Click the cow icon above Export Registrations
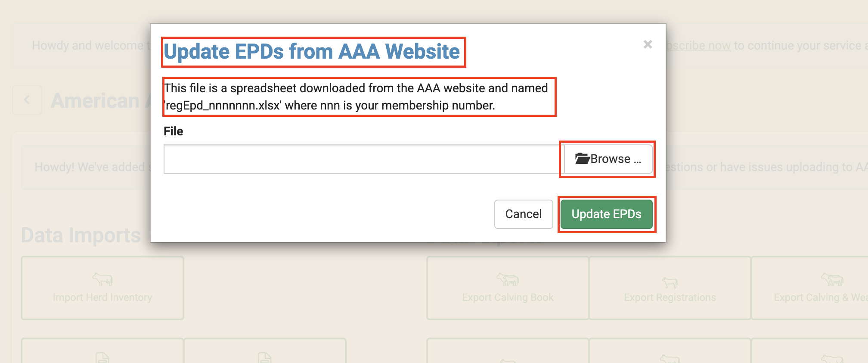This screenshot has height=363, width=868. click(670, 282)
